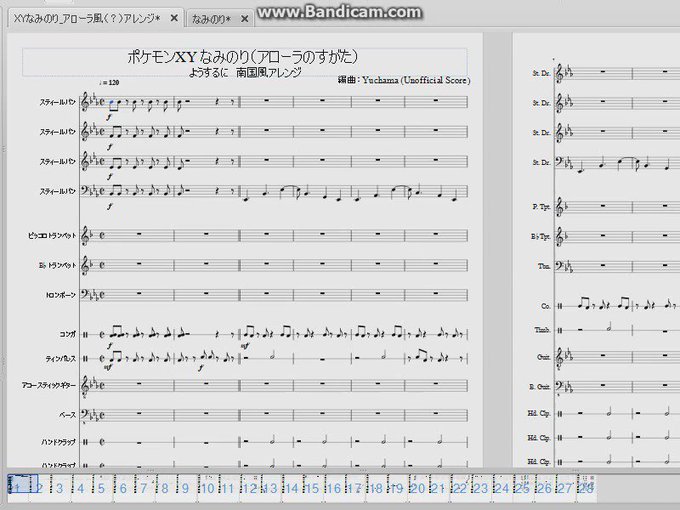Switch to the なみのり* score tab
Viewport: 680px width, 510px height.
click(211, 19)
